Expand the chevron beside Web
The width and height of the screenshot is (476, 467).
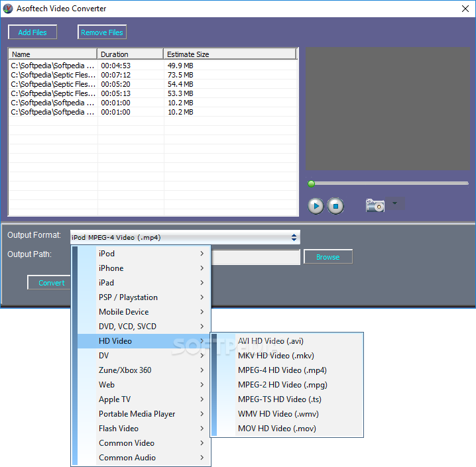tap(202, 384)
